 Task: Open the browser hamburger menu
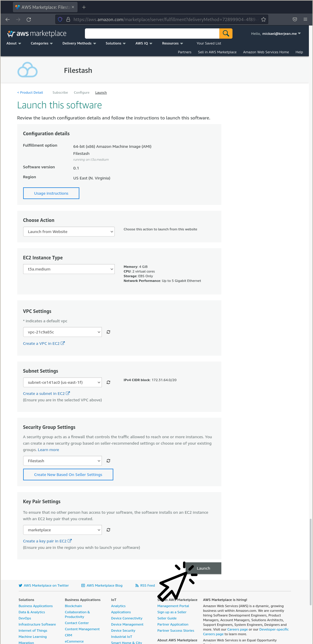coord(305,20)
